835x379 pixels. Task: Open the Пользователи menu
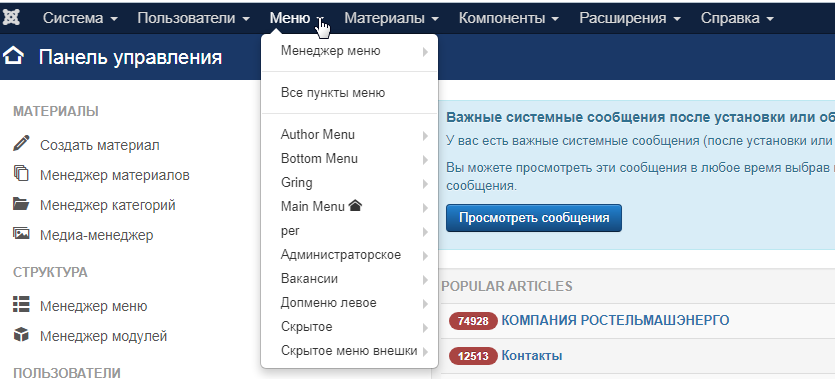click(193, 18)
